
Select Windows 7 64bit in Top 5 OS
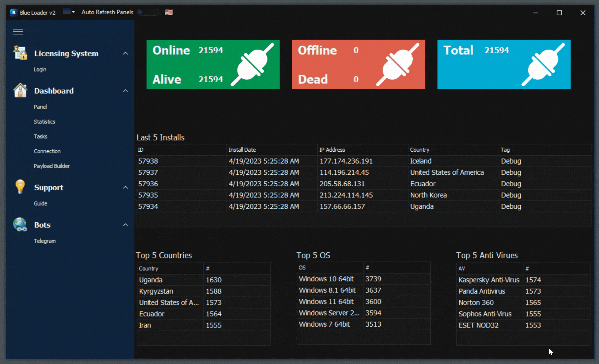363,324
